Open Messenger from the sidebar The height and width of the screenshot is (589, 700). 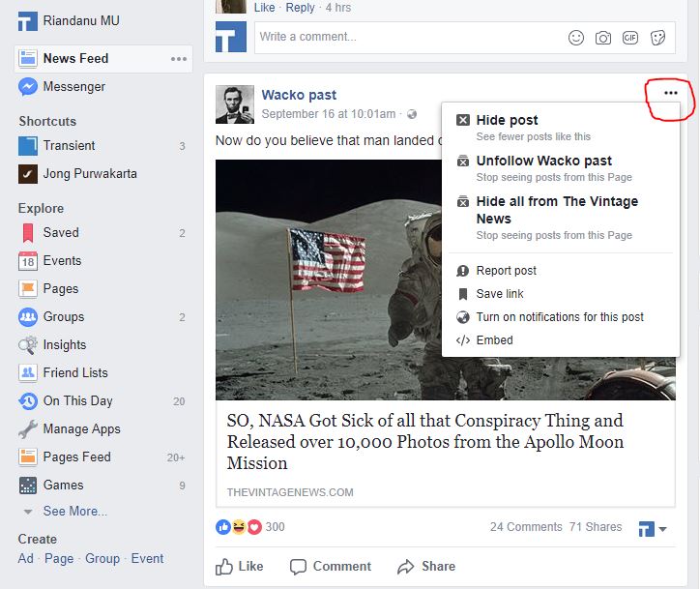click(73, 86)
